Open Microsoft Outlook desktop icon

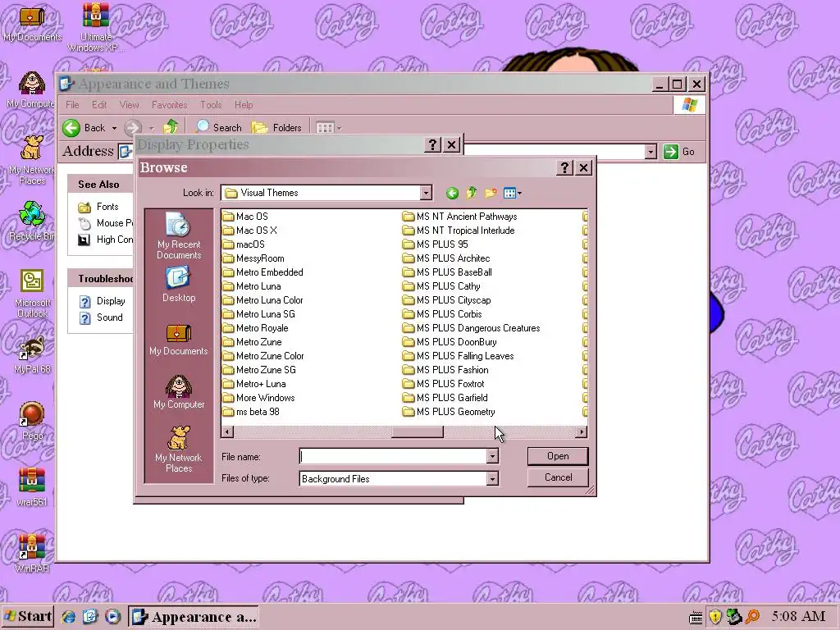(x=32, y=293)
